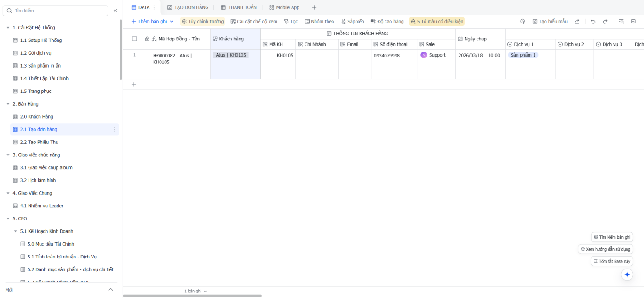Image resolution: width=644 pixels, height=298 pixels.
Task: Toggle the select-all checkbox in table header
Action: pyautogui.click(x=134, y=39)
